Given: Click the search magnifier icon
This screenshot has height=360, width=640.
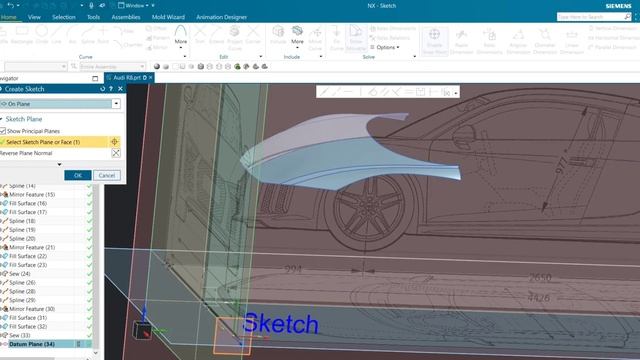Looking at the screenshot, I should 627,16.
